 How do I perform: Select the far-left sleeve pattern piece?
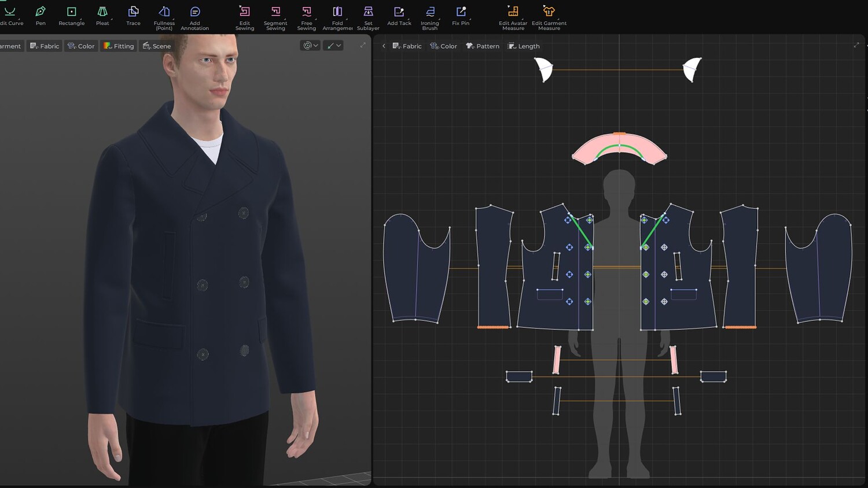click(417, 268)
